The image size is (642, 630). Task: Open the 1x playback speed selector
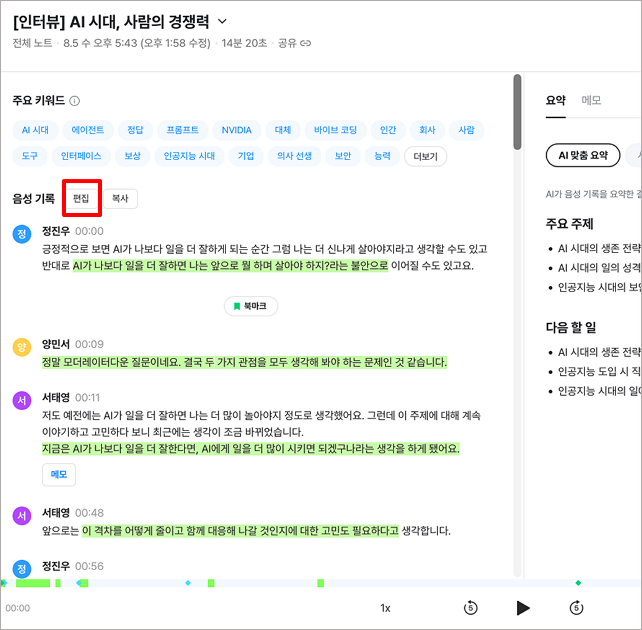(x=385, y=608)
